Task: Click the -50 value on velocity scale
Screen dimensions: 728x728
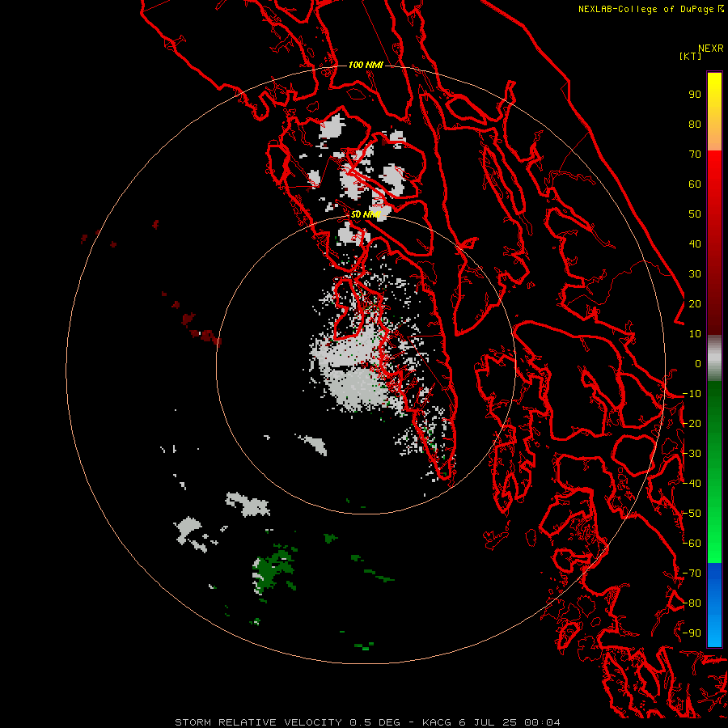Action: coord(692,513)
